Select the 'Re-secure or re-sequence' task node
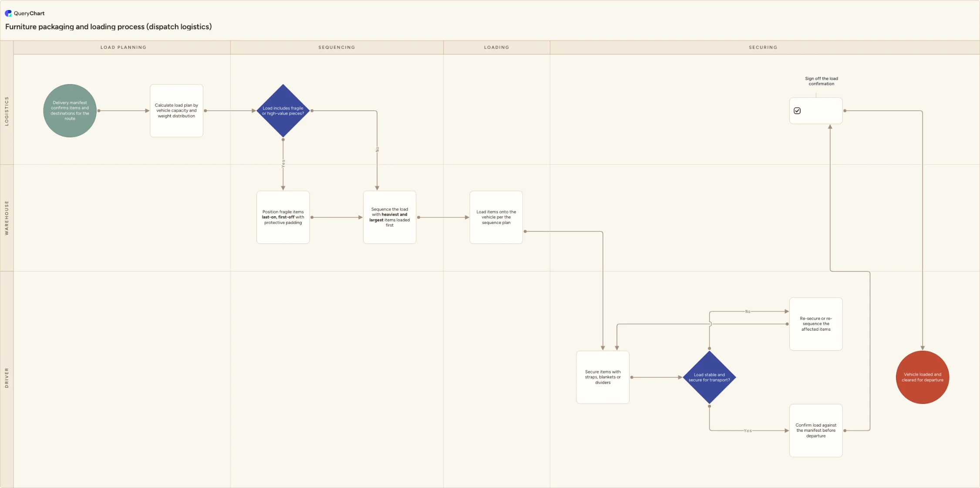Image resolution: width=980 pixels, height=488 pixels. pyautogui.click(x=816, y=324)
